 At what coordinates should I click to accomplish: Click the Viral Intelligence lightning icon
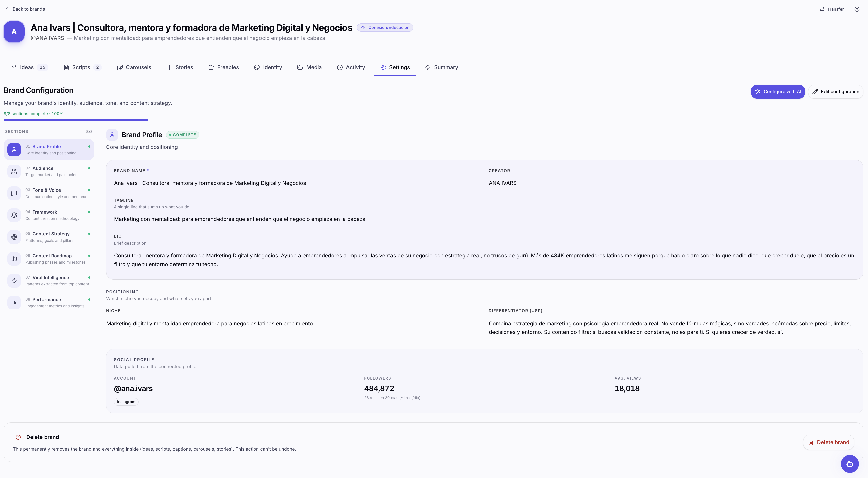point(14,281)
